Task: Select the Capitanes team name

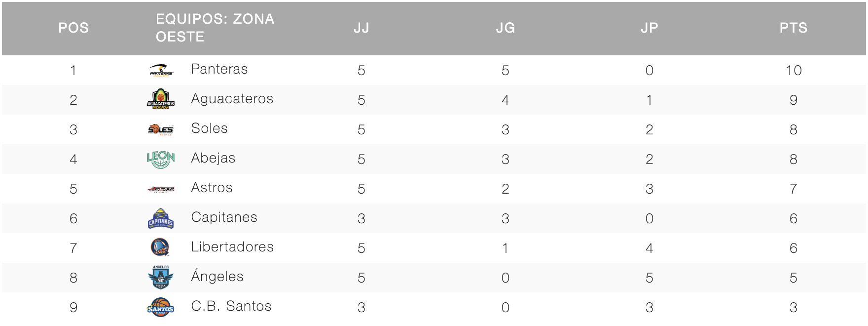Action: click(x=224, y=217)
